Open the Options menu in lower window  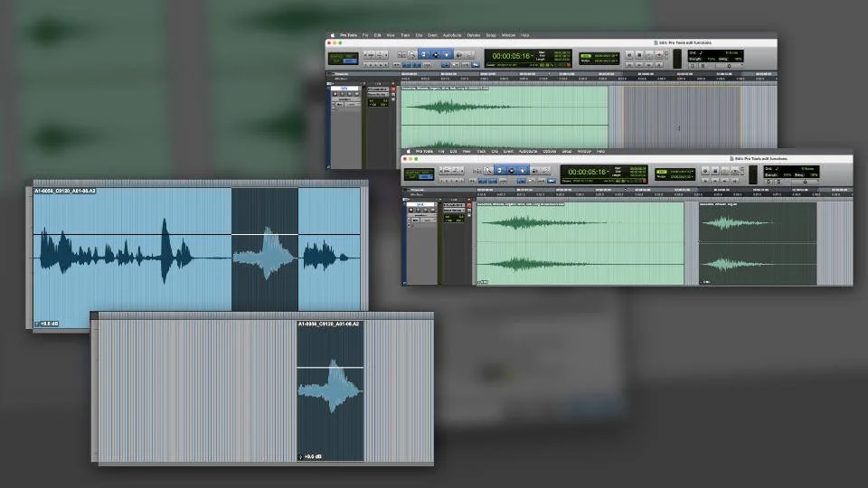tap(550, 151)
